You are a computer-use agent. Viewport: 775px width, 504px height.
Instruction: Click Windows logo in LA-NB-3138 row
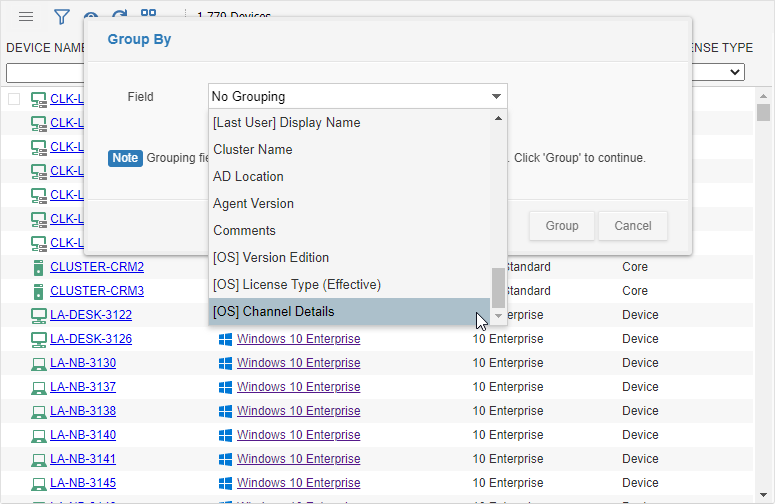(x=225, y=411)
